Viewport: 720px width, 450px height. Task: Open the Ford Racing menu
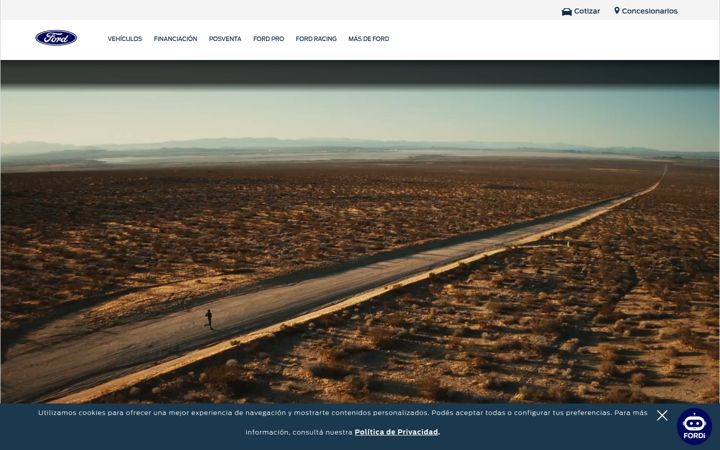click(x=316, y=39)
